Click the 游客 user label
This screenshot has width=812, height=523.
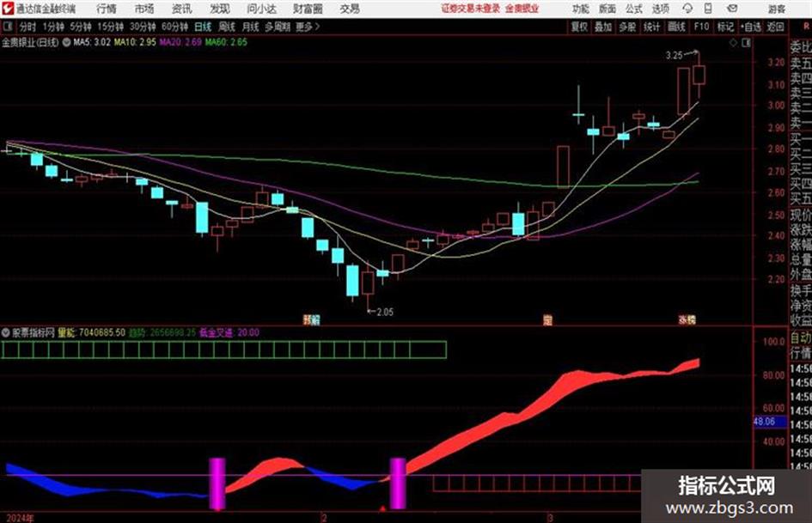776,9
